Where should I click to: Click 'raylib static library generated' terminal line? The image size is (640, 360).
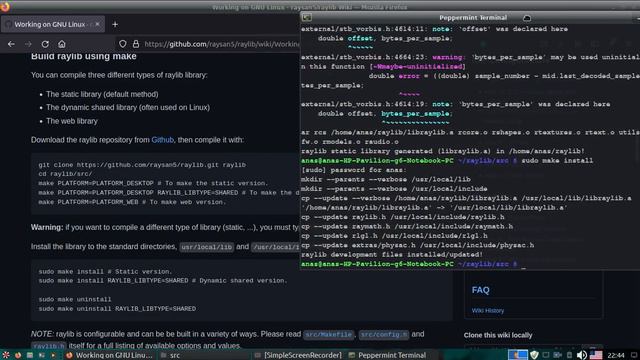point(443,151)
